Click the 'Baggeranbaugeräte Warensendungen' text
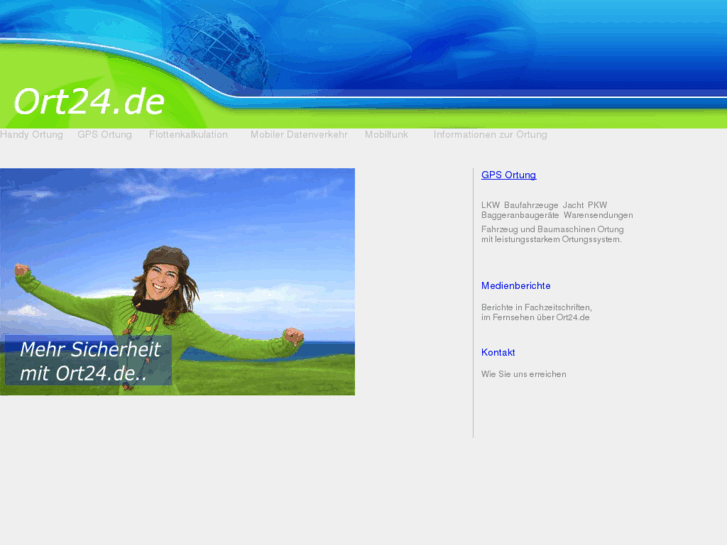This screenshot has height=545, width=727. tap(557, 215)
